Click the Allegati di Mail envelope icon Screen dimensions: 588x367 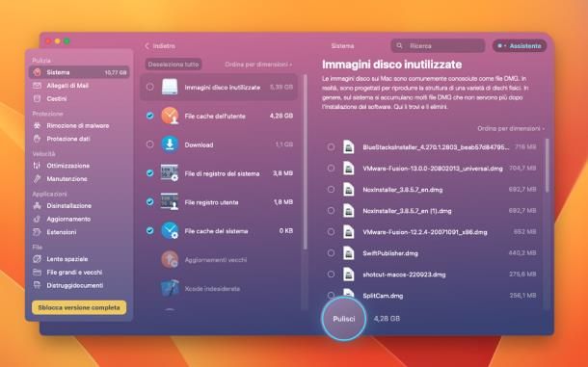pos(37,86)
